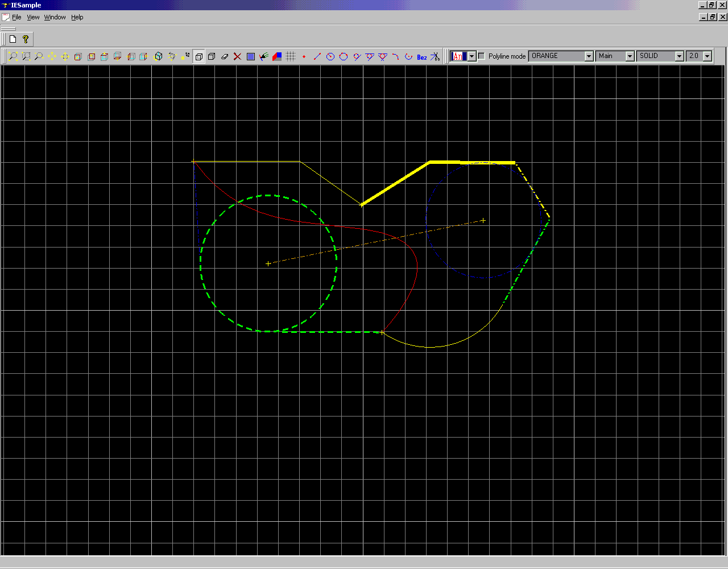Image resolution: width=728 pixels, height=569 pixels.
Task: Select the red X delete tool
Action: click(237, 56)
